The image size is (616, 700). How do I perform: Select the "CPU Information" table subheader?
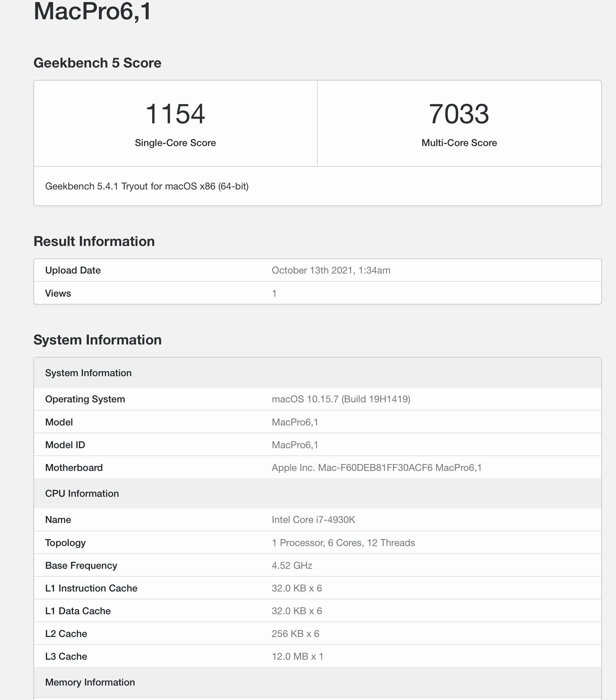tap(318, 494)
